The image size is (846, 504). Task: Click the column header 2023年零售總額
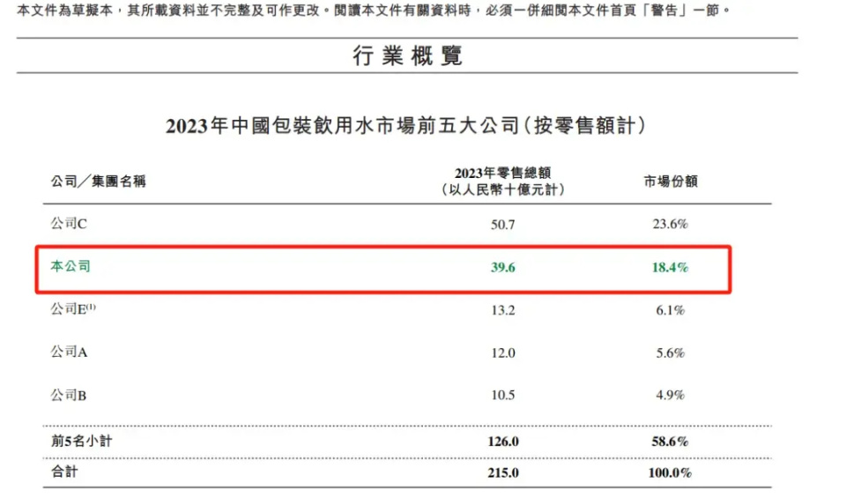502,173
